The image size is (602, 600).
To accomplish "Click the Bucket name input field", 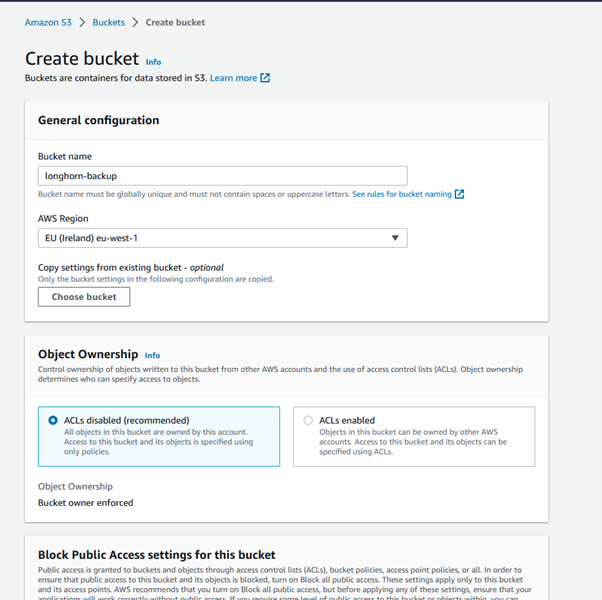I will [223, 176].
